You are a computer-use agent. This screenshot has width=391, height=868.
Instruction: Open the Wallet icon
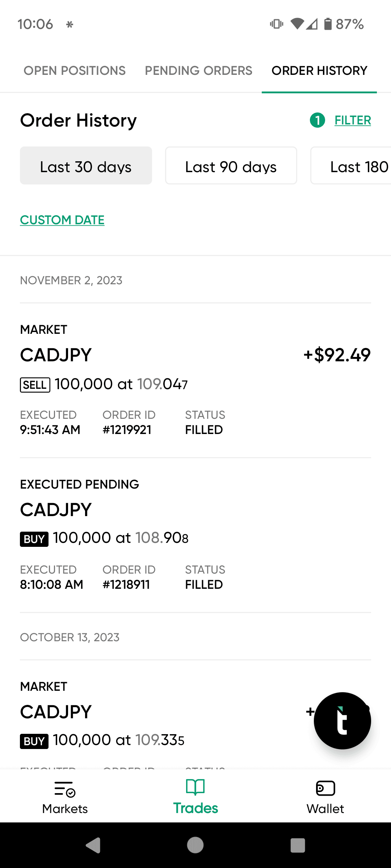[x=325, y=788]
